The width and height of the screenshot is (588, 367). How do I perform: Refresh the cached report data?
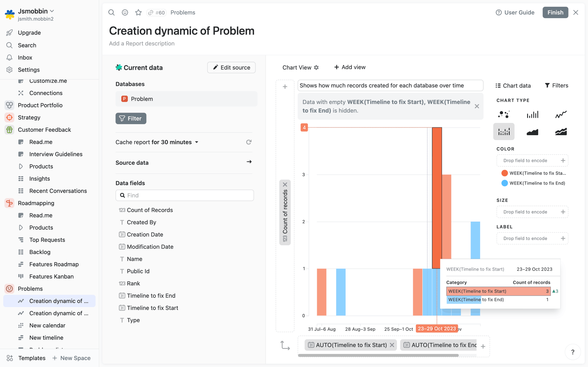[248, 142]
